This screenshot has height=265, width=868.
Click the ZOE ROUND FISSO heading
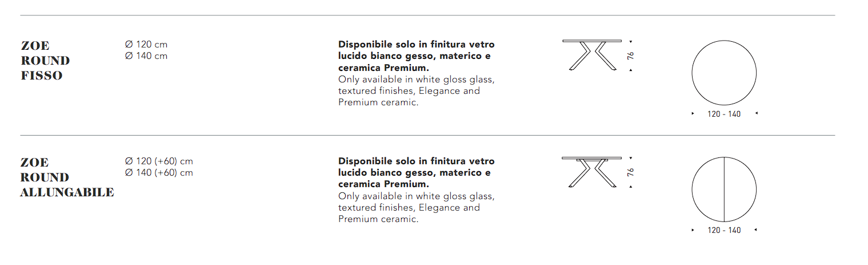[x=45, y=61]
